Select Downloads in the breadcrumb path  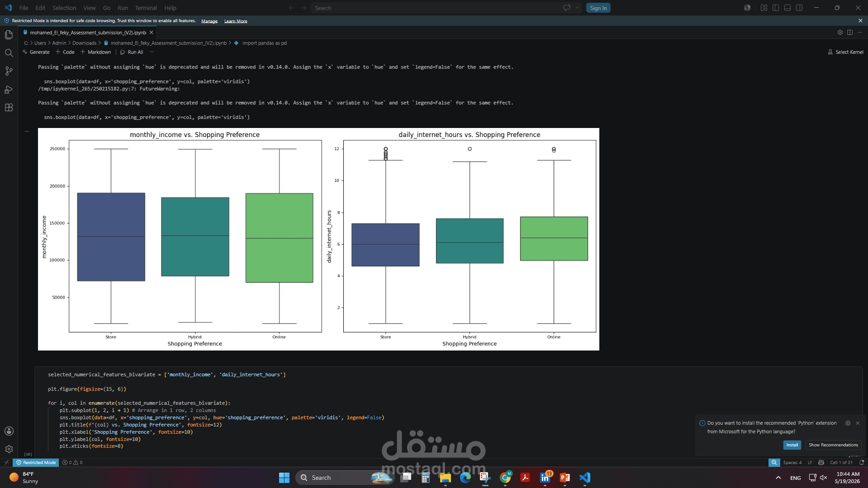coord(84,43)
